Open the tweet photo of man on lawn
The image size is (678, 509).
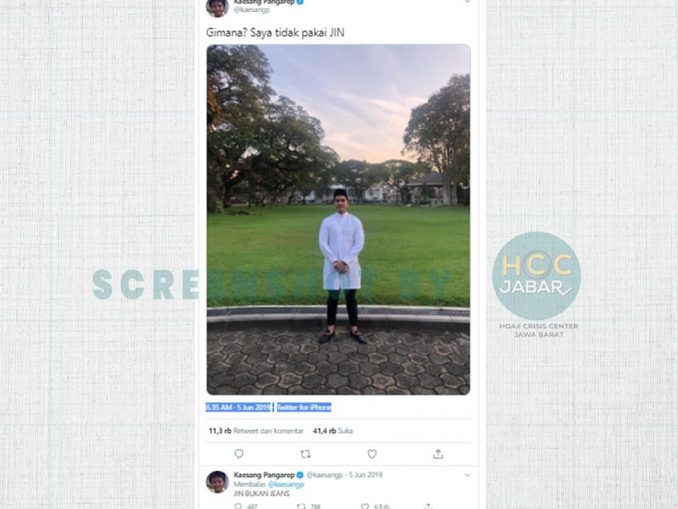[x=339, y=219]
